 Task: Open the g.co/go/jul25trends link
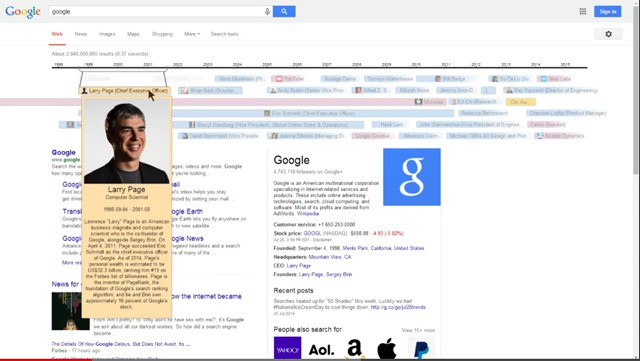click(x=398, y=307)
